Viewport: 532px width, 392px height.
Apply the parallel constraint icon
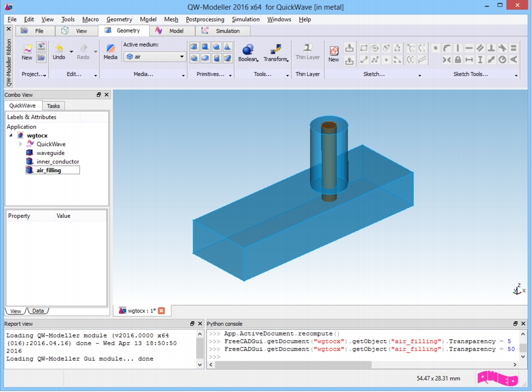[x=480, y=48]
